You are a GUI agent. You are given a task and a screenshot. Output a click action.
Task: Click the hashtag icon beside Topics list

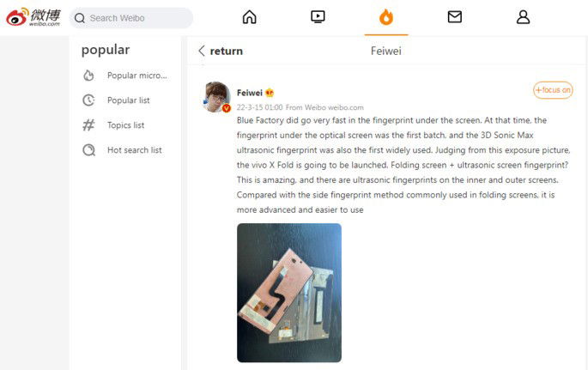pyautogui.click(x=88, y=124)
